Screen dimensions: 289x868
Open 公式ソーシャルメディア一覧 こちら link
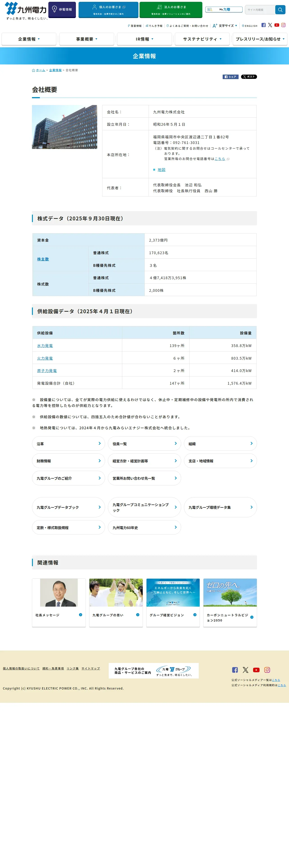276,680
